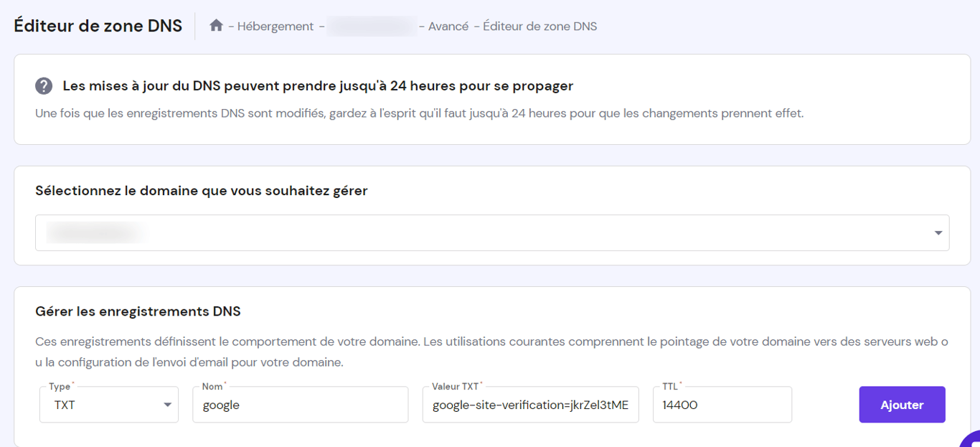The height and width of the screenshot is (447, 980).
Task: Click the DNS propagation info banner
Action: (x=490, y=99)
